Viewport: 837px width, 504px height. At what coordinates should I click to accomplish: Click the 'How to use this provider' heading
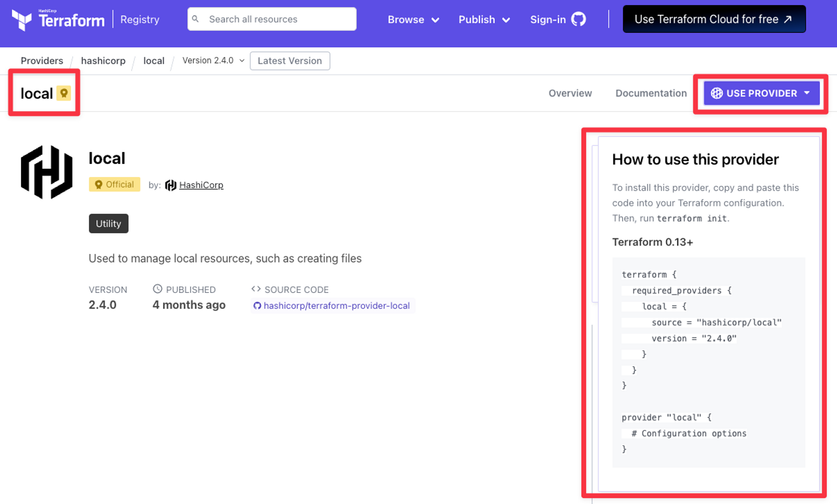[x=695, y=159]
